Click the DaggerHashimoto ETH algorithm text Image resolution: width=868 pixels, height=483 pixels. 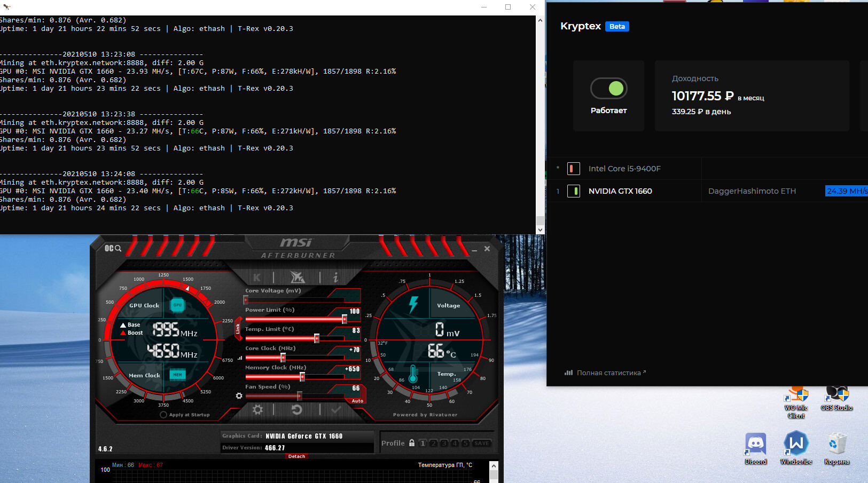click(x=752, y=191)
